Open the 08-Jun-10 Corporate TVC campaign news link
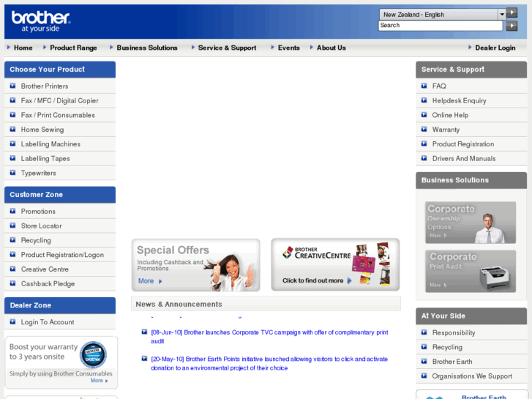The image size is (532, 399). click(269, 337)
